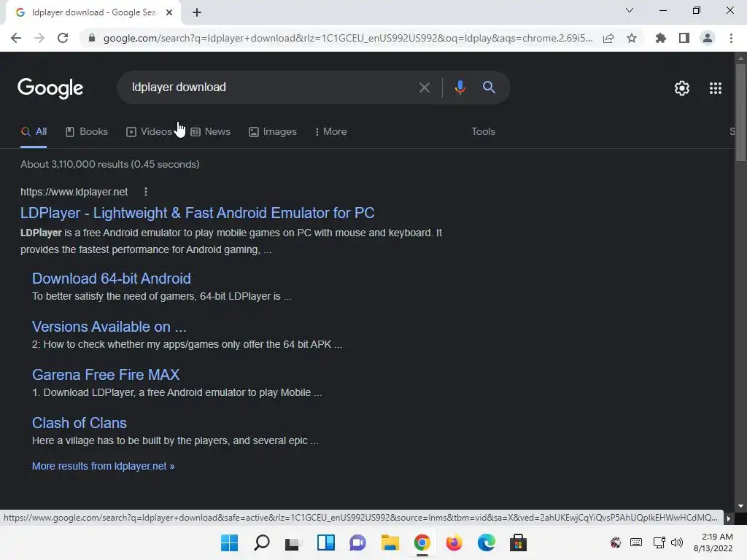Open Chrome's three-dot menu
Screen dimensions: 747x560
point(731,38)
